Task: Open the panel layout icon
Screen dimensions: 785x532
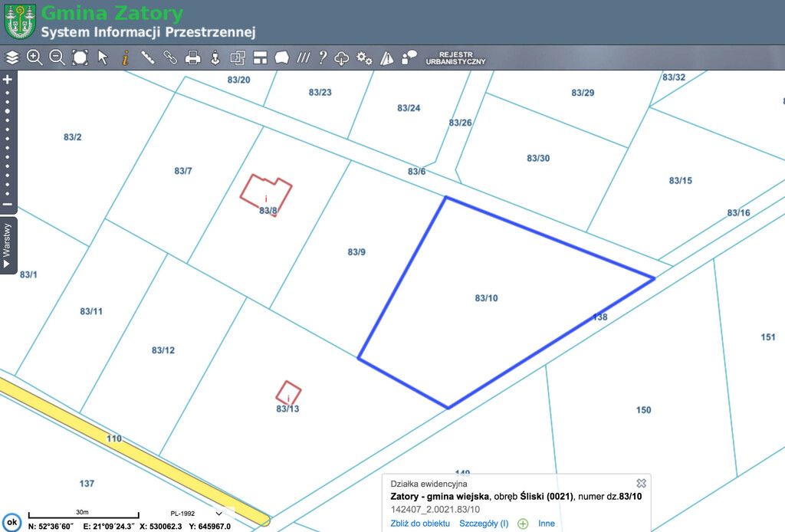Action: pos(260,58)
